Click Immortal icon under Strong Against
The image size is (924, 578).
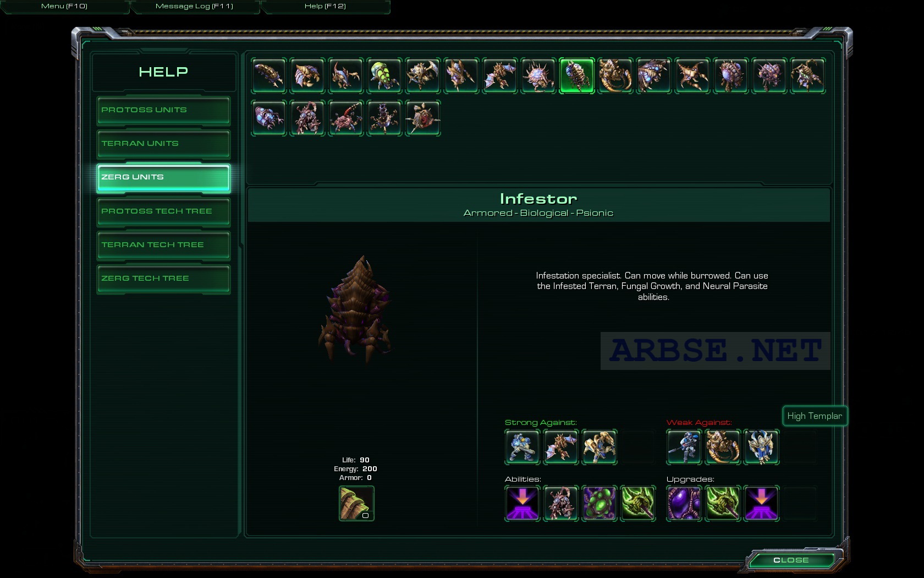[599, 447]
